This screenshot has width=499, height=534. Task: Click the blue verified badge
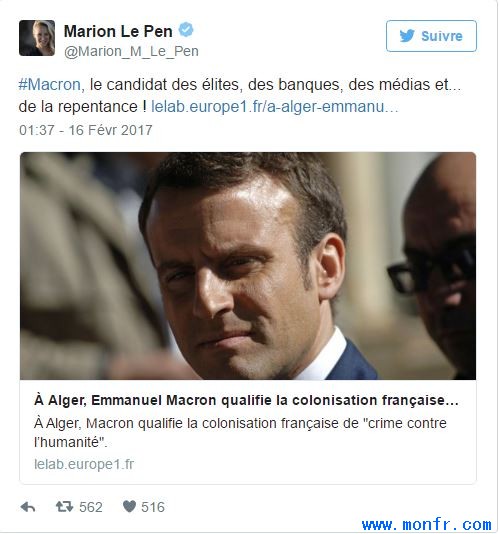tap(186, 30)
